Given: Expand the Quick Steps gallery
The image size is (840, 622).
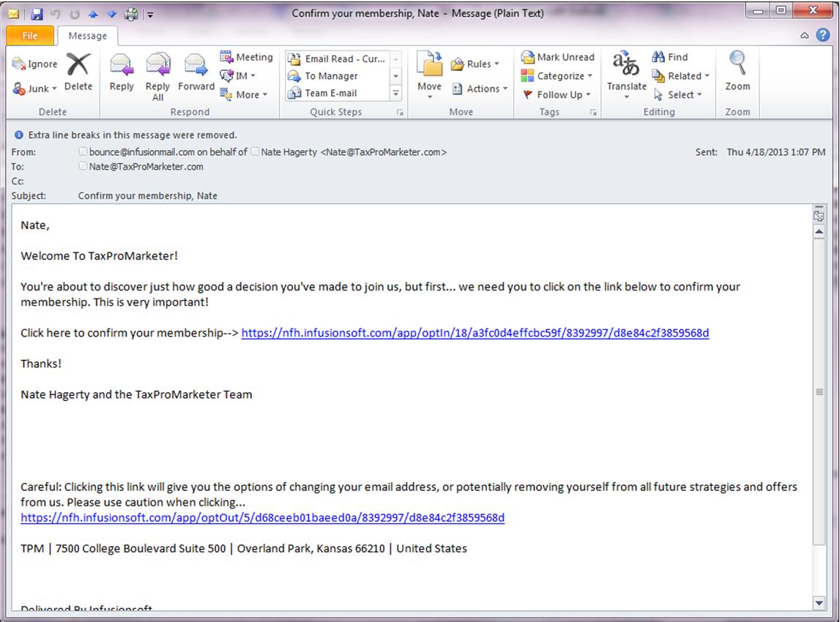Looking at the screenshot, I should (396, 93).
